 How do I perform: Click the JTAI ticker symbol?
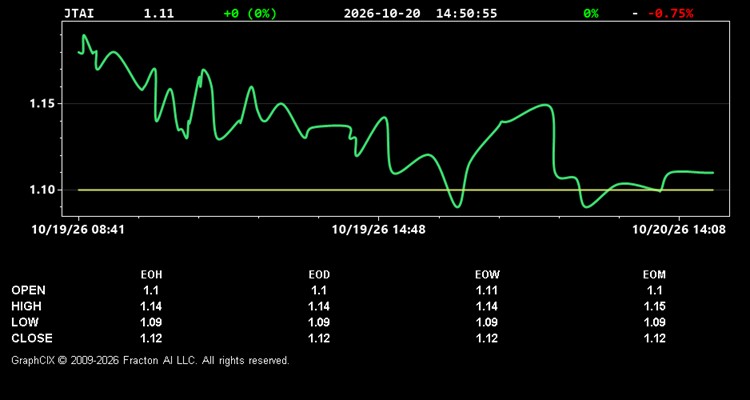point(79,13)
